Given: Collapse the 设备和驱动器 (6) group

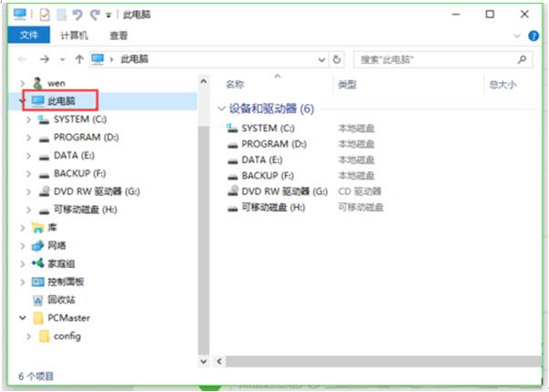Looking at the screenshot, I should (x=221, y=108).
